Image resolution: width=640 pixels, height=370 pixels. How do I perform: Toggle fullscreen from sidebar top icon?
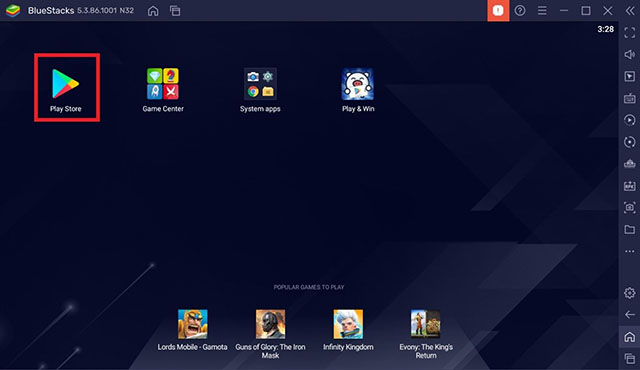coord(630,33)
